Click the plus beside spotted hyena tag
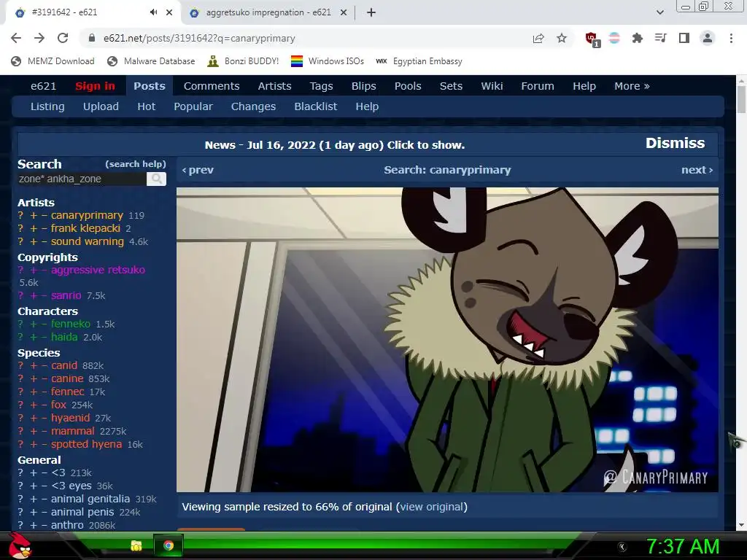747x560 pixels. 34,444
